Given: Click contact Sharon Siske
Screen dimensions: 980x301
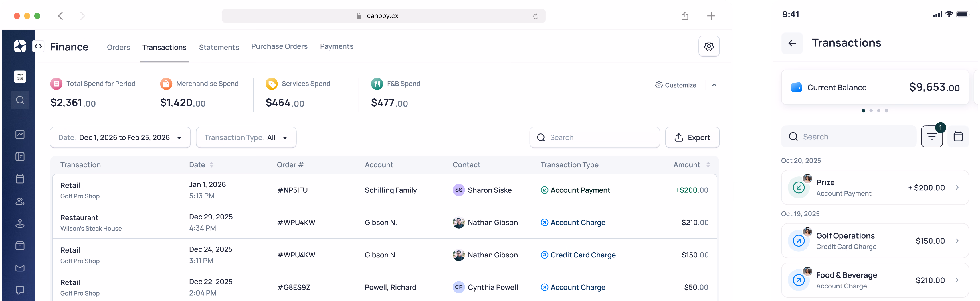Looking at the screenshot, I should (x=482, y=190).
